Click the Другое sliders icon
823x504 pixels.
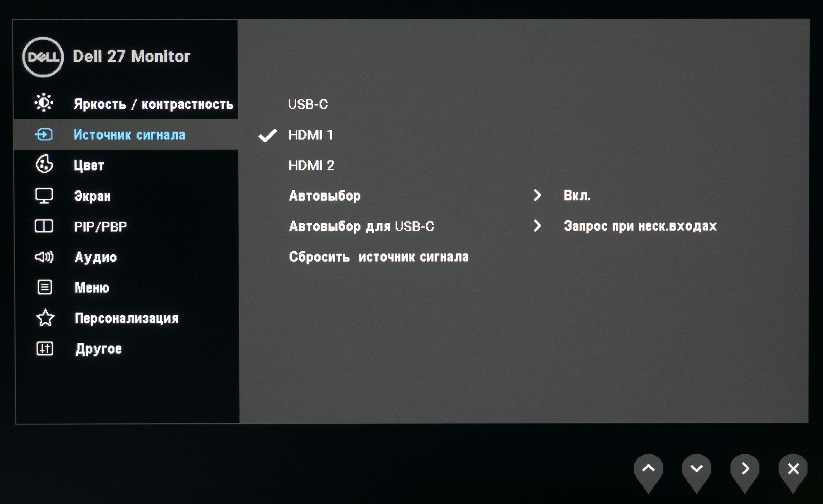click(x=44, y=348)
